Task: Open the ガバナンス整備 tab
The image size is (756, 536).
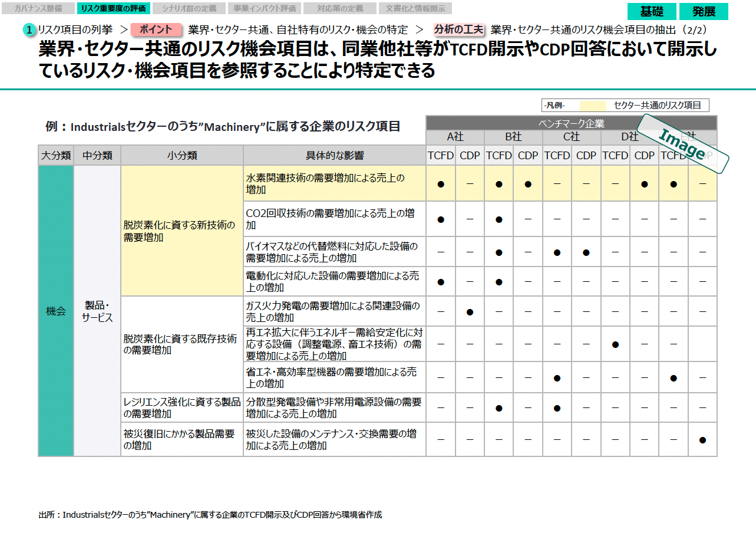Action: point(38,9)
